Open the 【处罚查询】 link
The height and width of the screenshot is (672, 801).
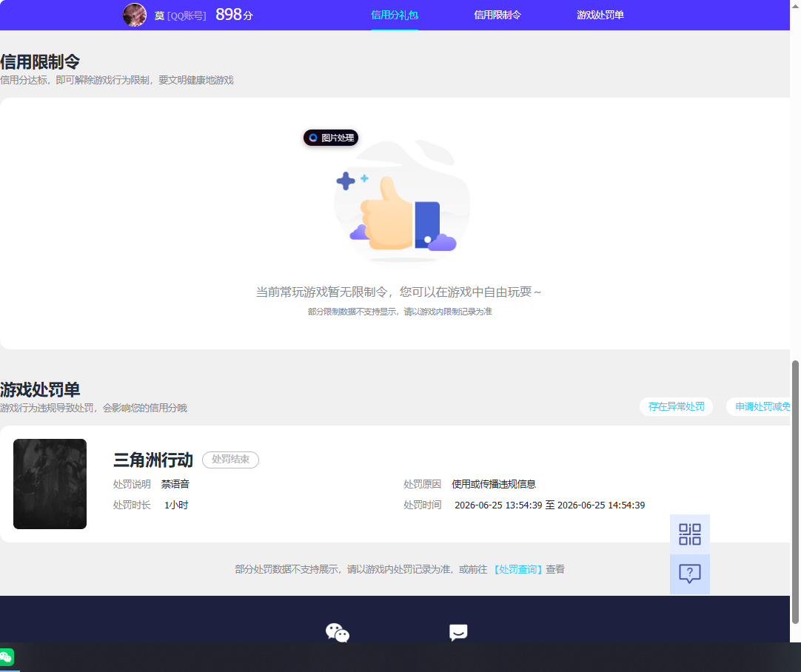[518, 569]
